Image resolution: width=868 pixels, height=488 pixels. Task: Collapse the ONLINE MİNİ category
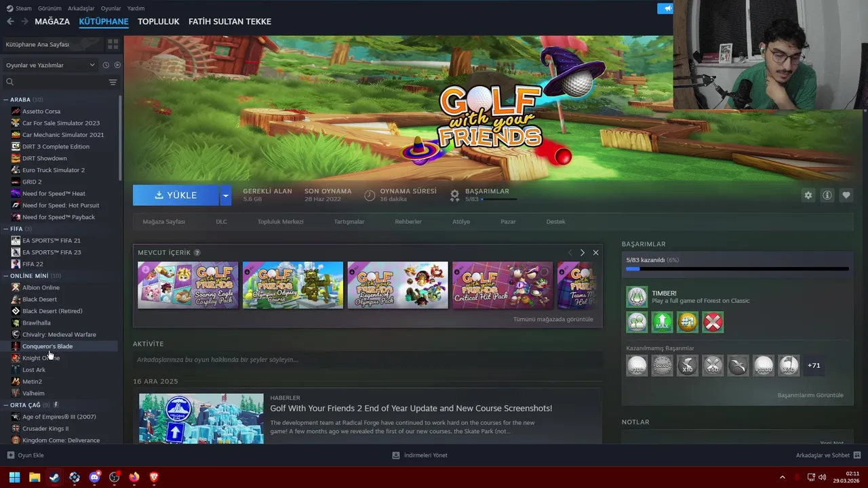pyautogui.click(x=6, y=276)
